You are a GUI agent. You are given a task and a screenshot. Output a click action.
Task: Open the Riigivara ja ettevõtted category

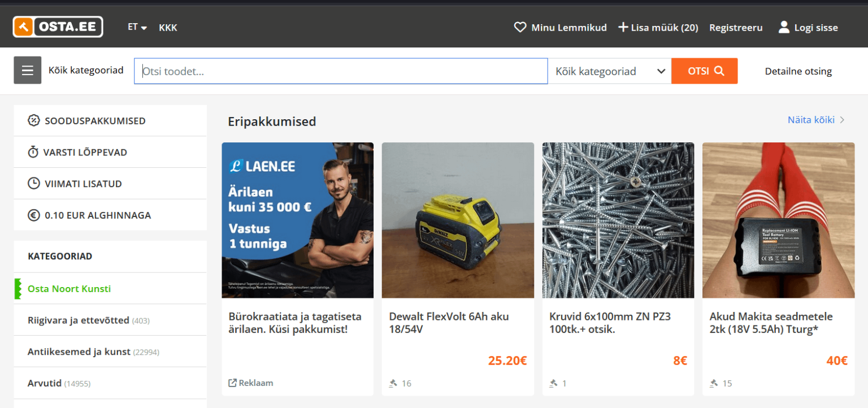(x=79, y=320)
